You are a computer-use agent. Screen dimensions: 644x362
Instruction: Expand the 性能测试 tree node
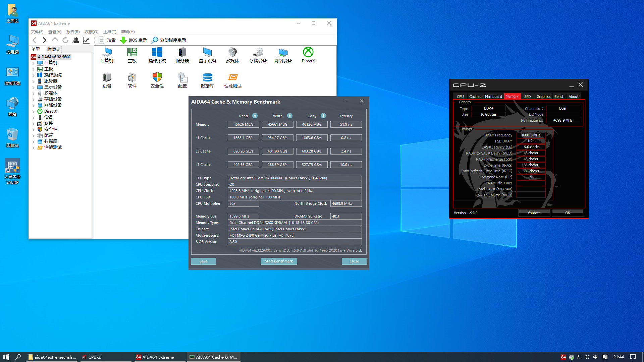34,147
